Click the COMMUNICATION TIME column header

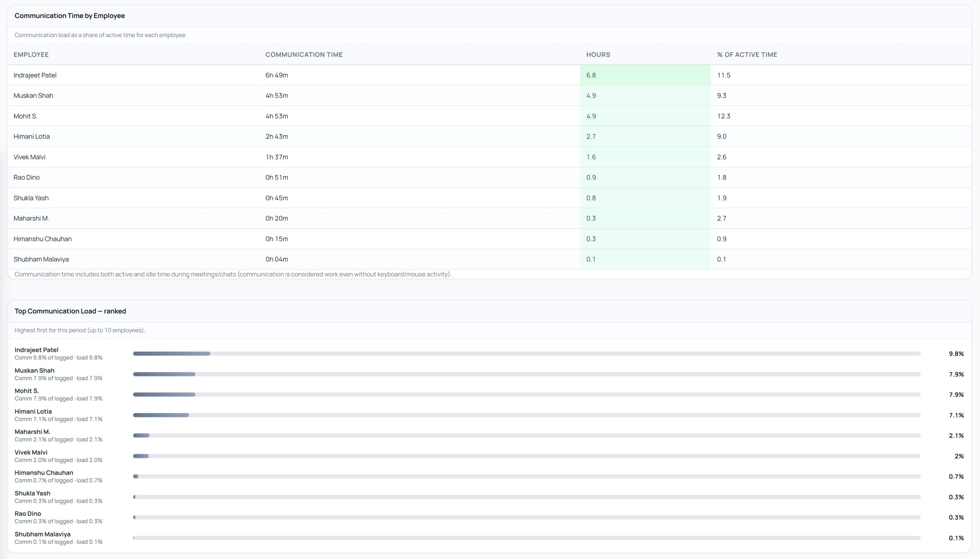point(304,54)
